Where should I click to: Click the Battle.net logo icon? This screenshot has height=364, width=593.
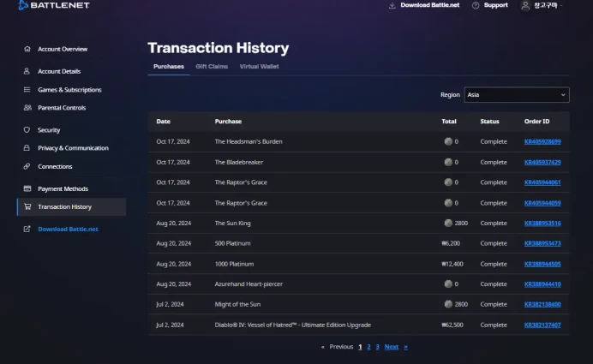click(23, 5)
